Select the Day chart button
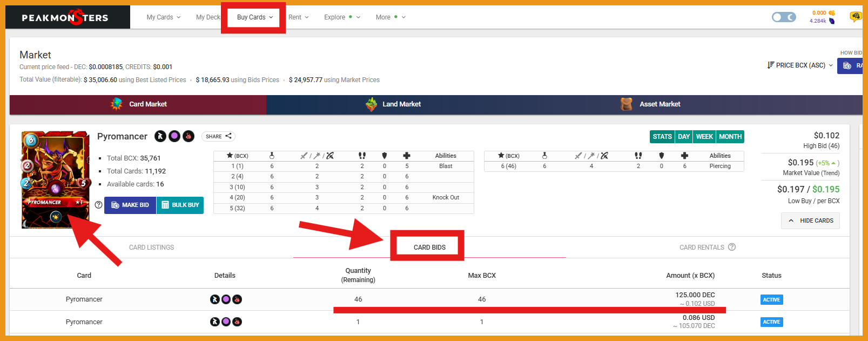868x341 pixels. [684, 137]
